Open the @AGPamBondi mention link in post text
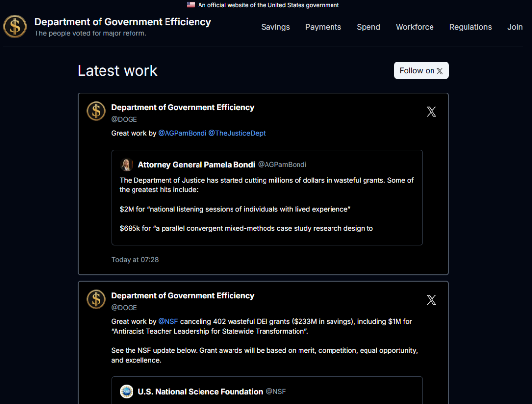Screen dimensions: 532x404 (182, 133)
